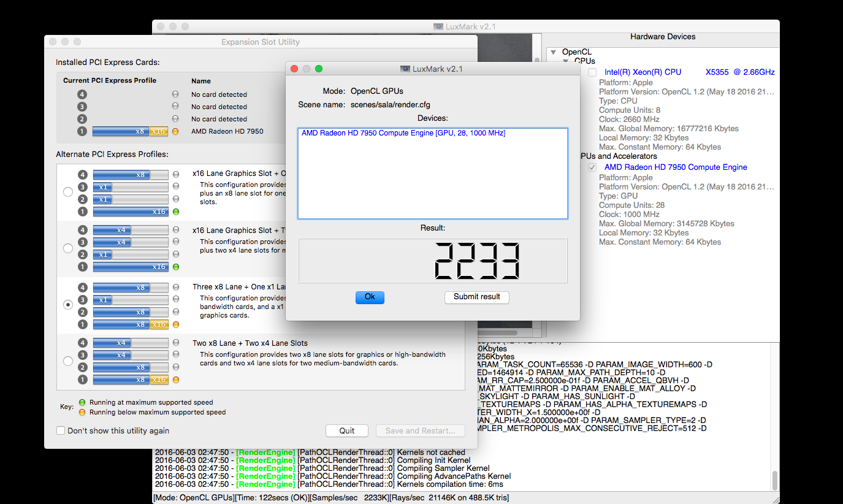
Task: Click the yellow x16 lane segment in the current profile
Action: tap(159, 131)
